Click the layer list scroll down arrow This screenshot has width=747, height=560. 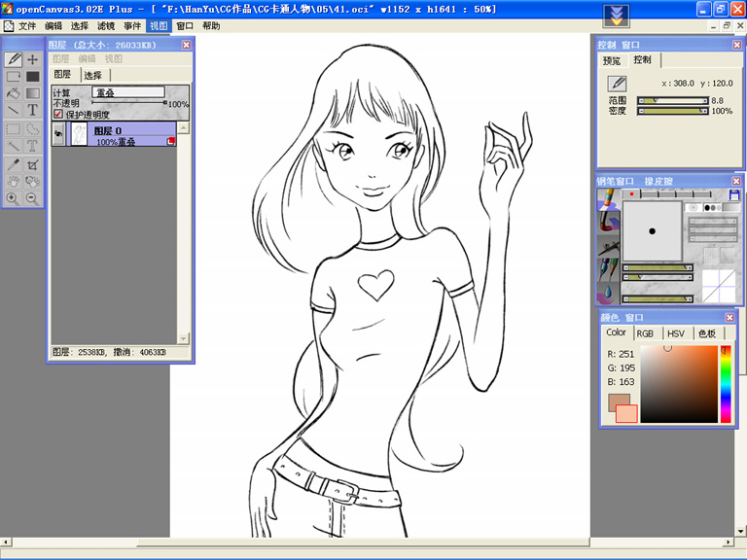(x=183, y=338)
